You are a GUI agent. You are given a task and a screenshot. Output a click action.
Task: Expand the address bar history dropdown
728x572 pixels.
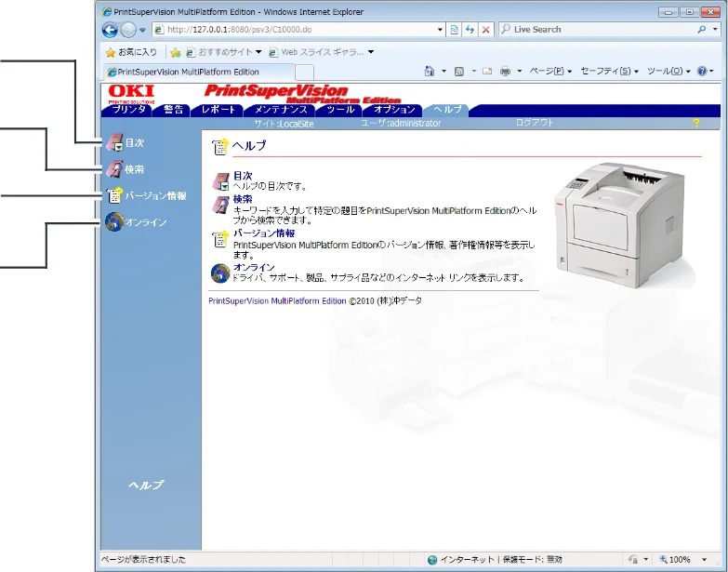pyautogui.click(x=440, y=30)
